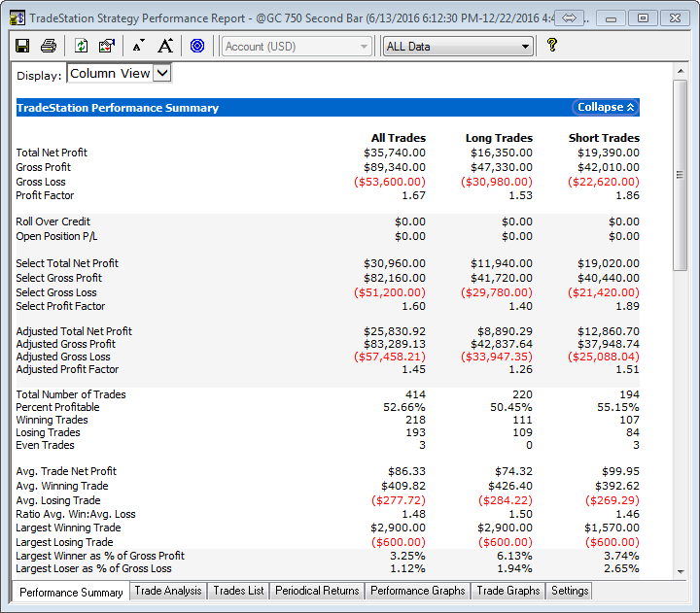Collapse the TradeStation Performance Summary section
This screenshot has height=613, width=700.
point(606,108)
